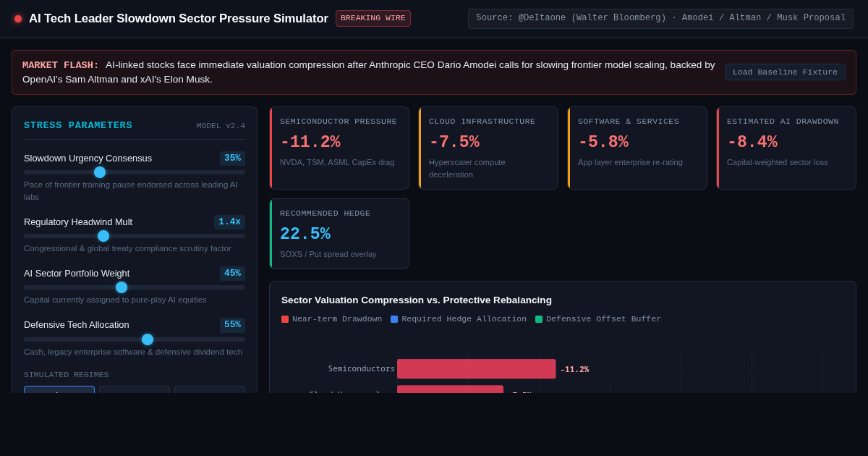The image size is (868, 456).
Task: Click the Semiconductors axis label
Action: pos(362,369)
